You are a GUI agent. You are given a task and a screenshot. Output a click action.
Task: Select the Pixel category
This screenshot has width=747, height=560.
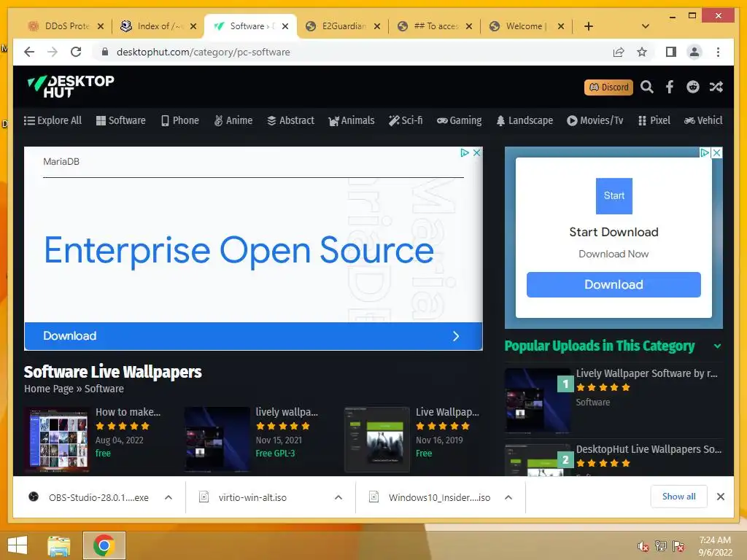pos(654,120)
